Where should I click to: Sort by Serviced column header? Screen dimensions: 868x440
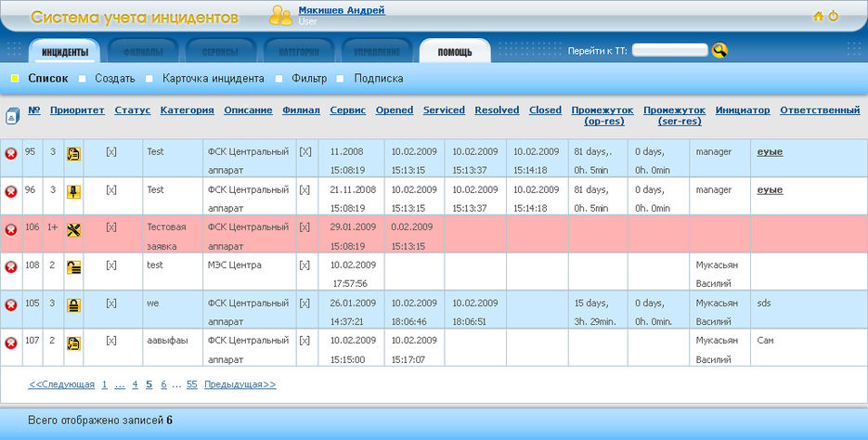point(444,110)
